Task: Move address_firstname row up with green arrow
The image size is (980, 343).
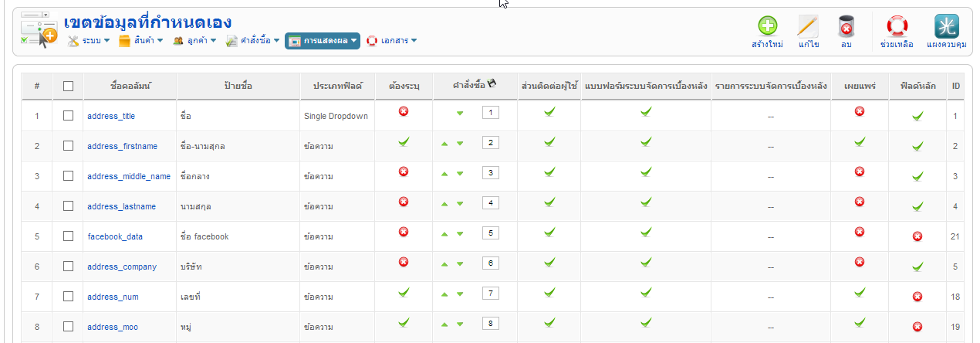Action: click(445, 144)
